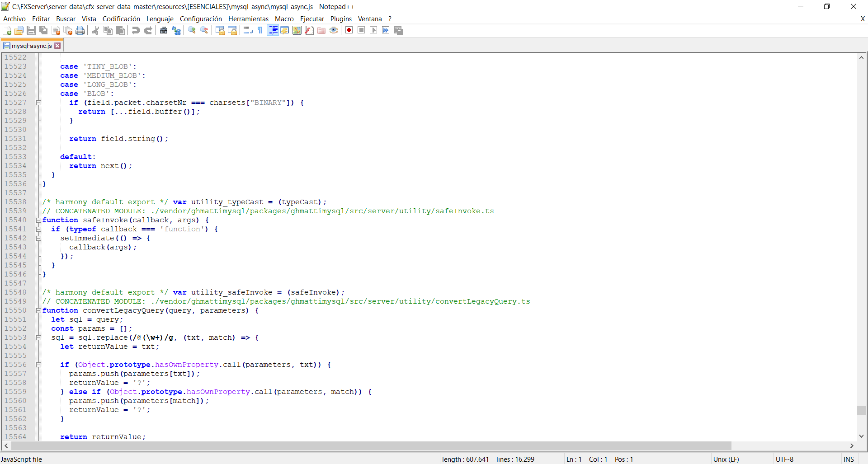Click the UTF-8 encoding in status bar
The width and height of the screenshot is (868, 464).
pos(784,459)
